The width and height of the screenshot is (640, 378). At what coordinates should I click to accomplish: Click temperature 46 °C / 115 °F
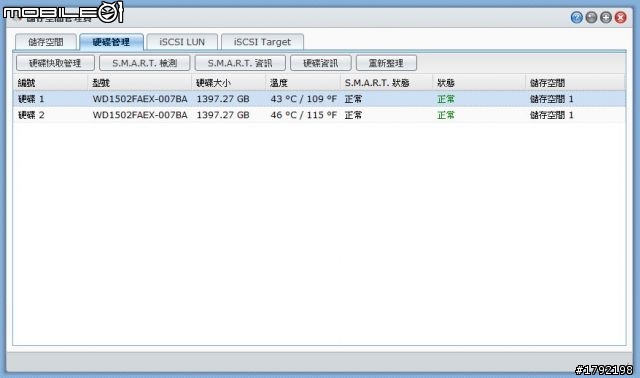point(304,115)
